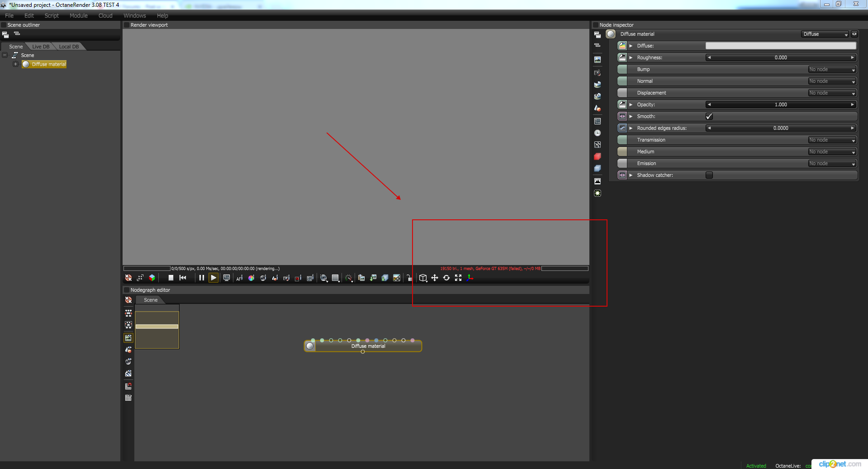Click the camera icon in node inspector sidebar
The height and width of the screenshot is (469, 868).
[598, 73]
